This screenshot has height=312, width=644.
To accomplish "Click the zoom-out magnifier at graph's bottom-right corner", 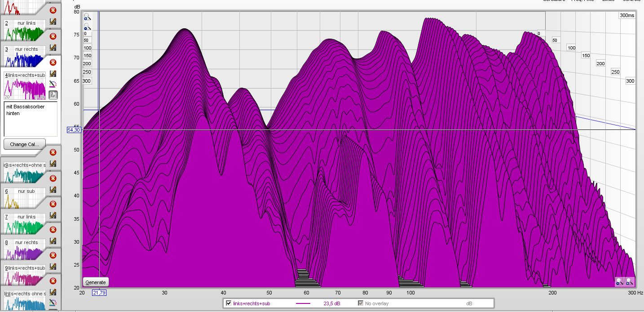I will tap(620, 281).
